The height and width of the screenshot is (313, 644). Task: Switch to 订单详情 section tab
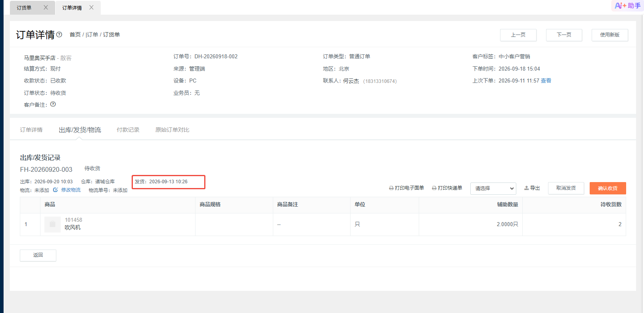pyautogui.click(x=31, y=130)
